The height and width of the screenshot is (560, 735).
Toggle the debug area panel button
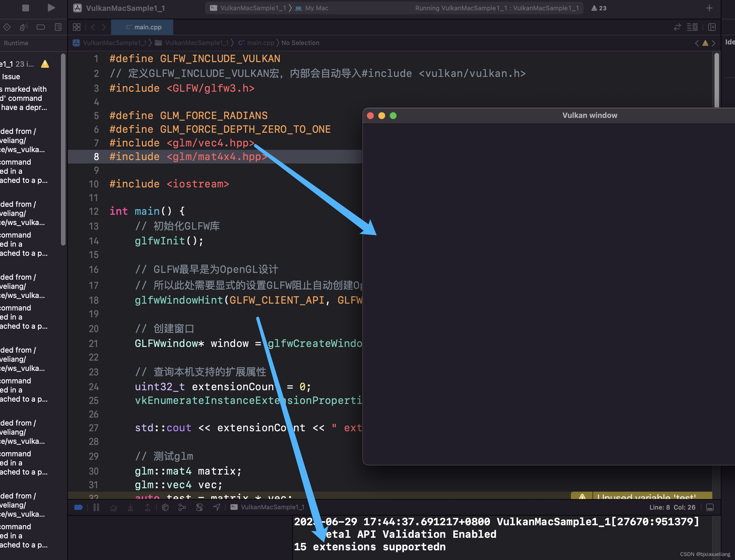click(710, 507)
